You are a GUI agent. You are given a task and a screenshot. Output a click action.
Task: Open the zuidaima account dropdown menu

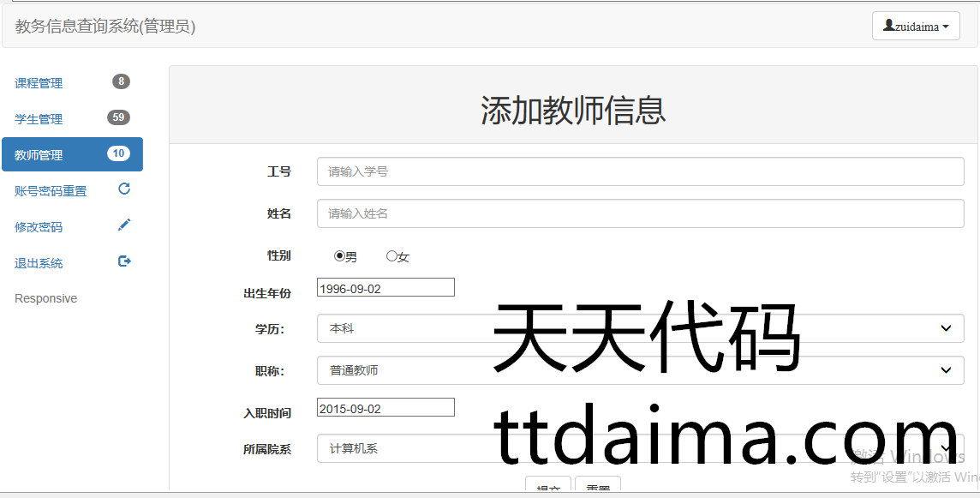coord(916,27)
